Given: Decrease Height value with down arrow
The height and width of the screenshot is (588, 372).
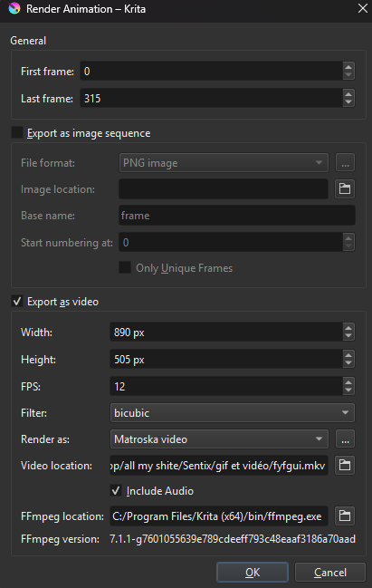Looking at the screenshot, I should point(348,363).
